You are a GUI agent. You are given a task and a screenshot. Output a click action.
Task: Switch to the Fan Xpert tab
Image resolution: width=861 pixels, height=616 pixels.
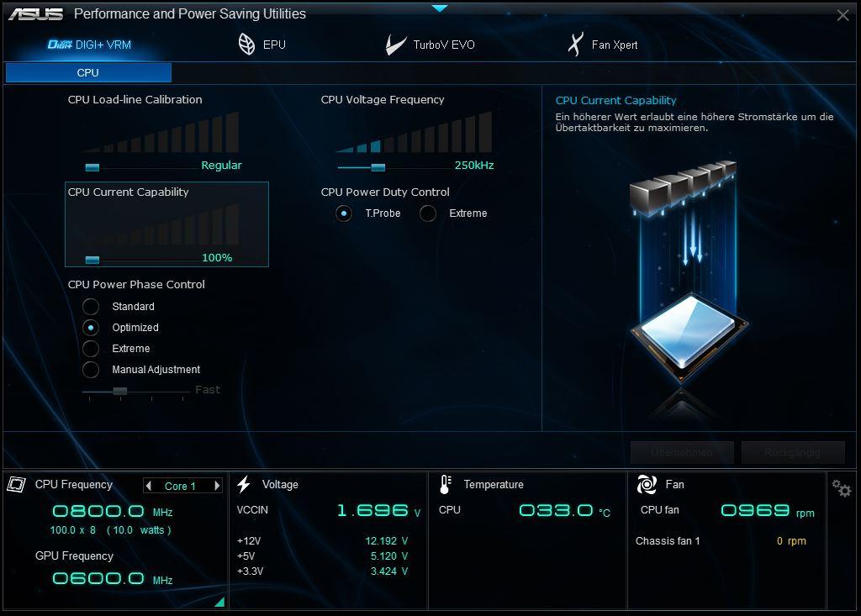(603, 45)
